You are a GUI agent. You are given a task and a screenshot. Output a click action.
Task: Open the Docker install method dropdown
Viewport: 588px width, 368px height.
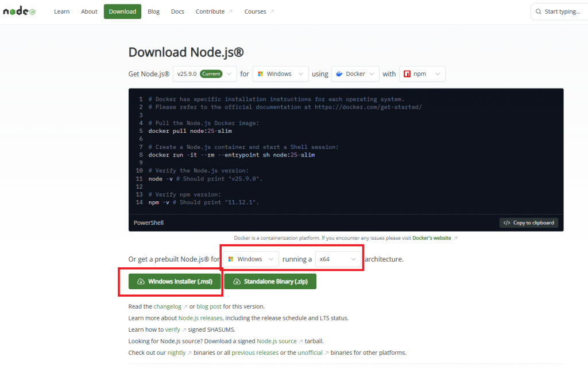tap(355, 74)
